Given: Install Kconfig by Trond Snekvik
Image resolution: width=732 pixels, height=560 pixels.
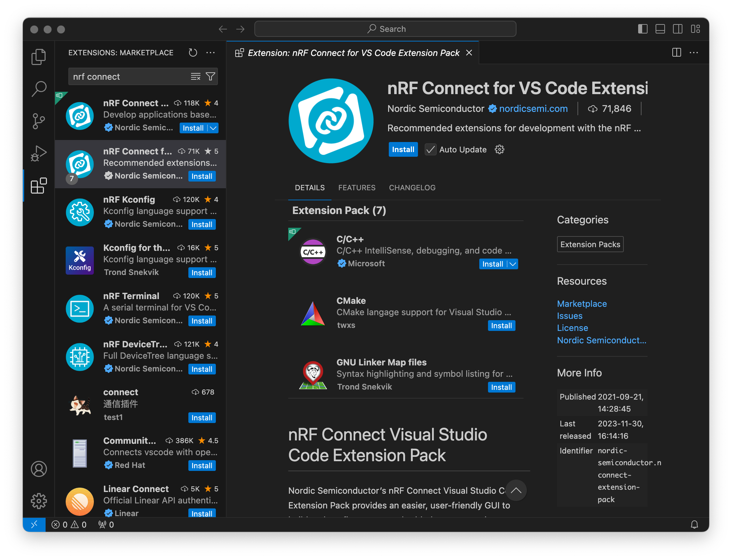Looking at the screenshot, I should [x=202, y=273].
